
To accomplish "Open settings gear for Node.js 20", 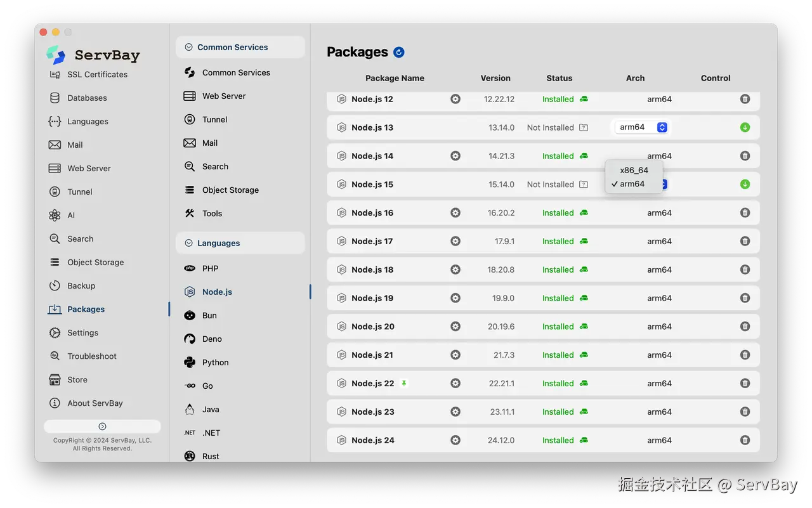I will (455, 327).
